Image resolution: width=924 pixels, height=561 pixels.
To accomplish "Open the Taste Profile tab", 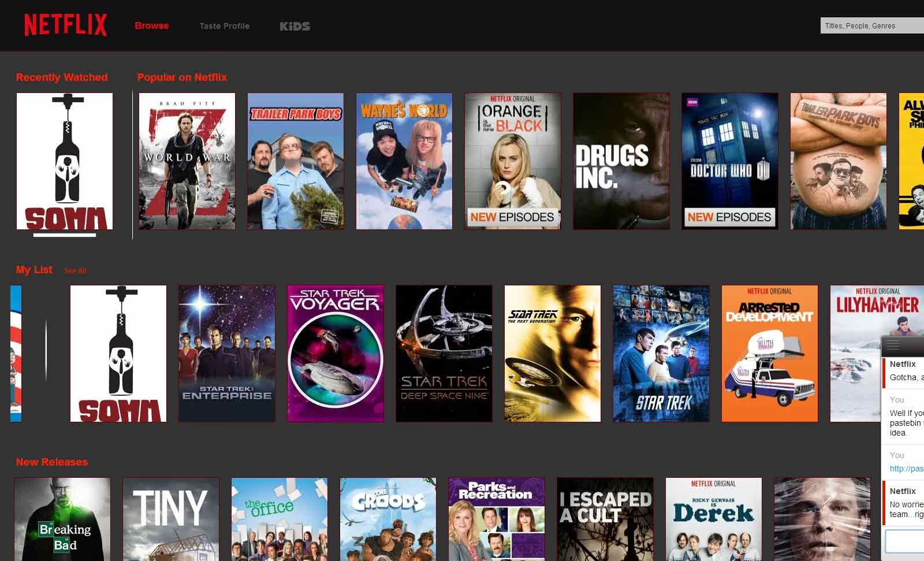I will click(x=225, y=26).
